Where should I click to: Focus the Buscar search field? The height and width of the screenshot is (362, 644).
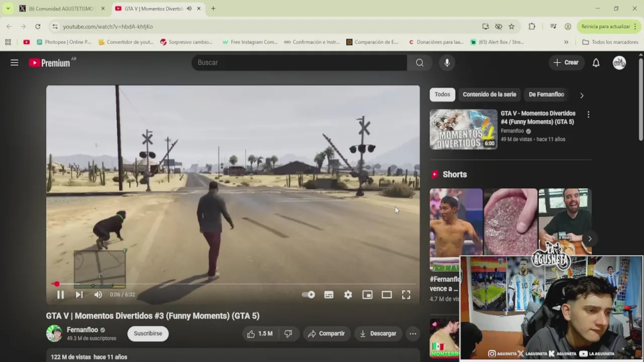tap(299, 62)
